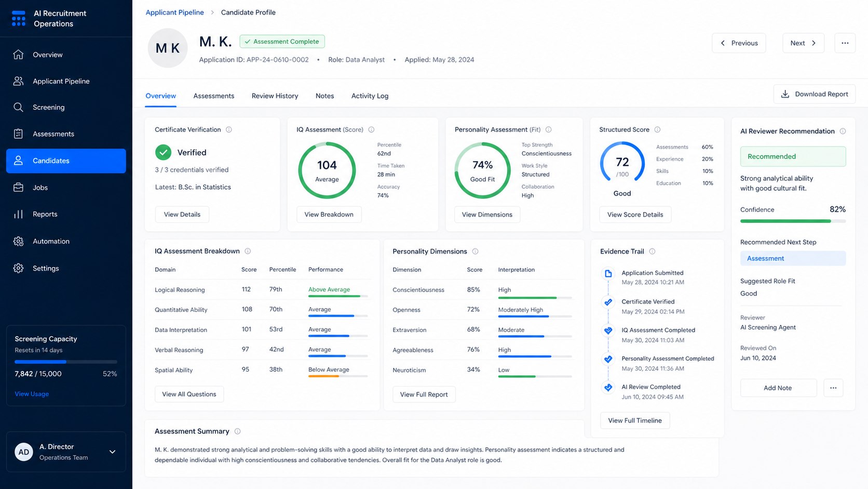Image resolution: width=868 pixels, height=489 pixels.
Task: Click the Logical Reasoning performance bar
Action: coord(338,296)
